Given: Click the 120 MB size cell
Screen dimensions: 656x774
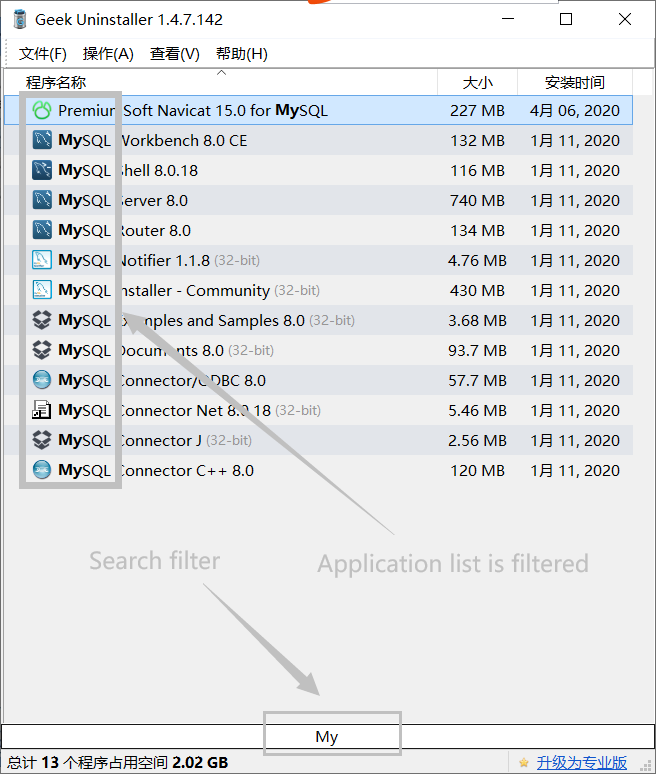Looking at the screenshot, I should 477,470.
